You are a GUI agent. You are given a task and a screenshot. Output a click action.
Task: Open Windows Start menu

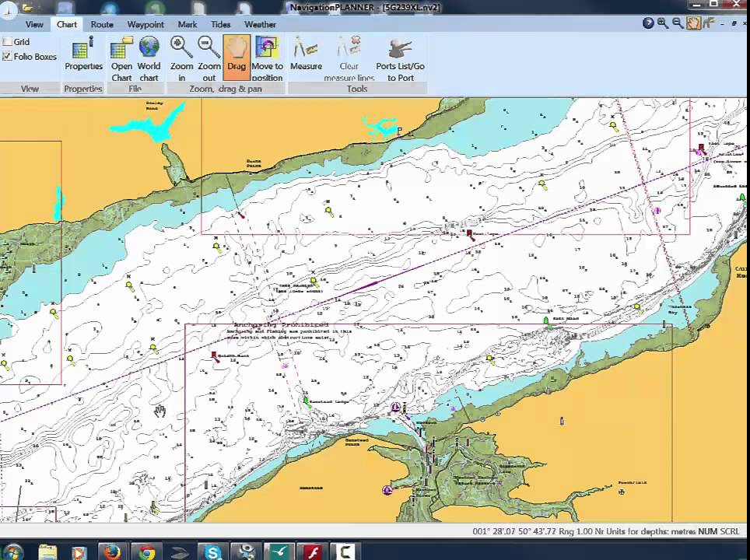point(12,553)
